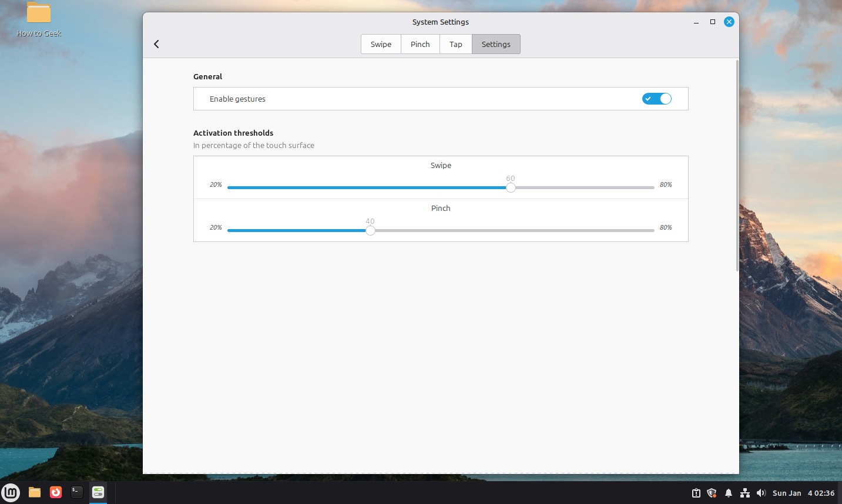Click the volume speaker icon in the tray
Viewport: 842px width, 504px height.
pos(761,493)
